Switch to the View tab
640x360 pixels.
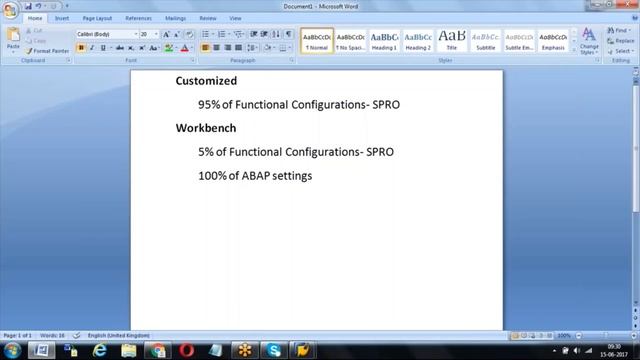(235, 18)
